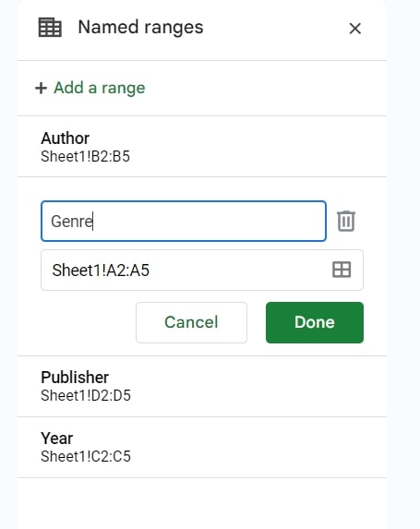Click blank panel area below Year entry
The height and width of the screenshot is (529, 420).
click(202, 502)
